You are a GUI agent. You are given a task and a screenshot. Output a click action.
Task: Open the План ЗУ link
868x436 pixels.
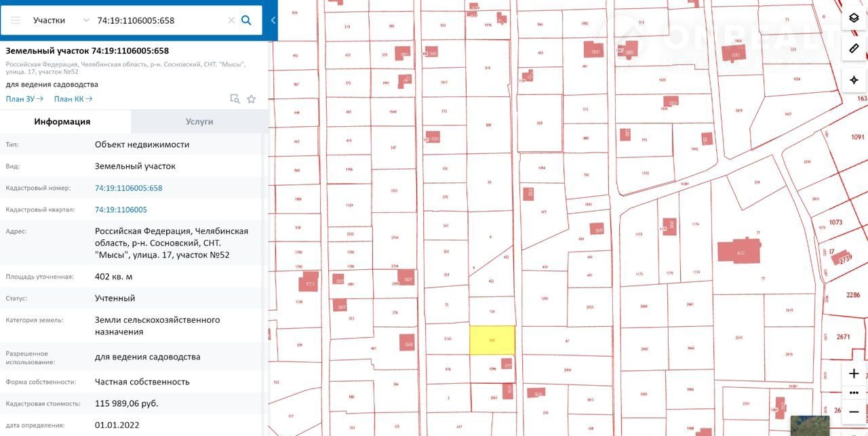(24, 99)
